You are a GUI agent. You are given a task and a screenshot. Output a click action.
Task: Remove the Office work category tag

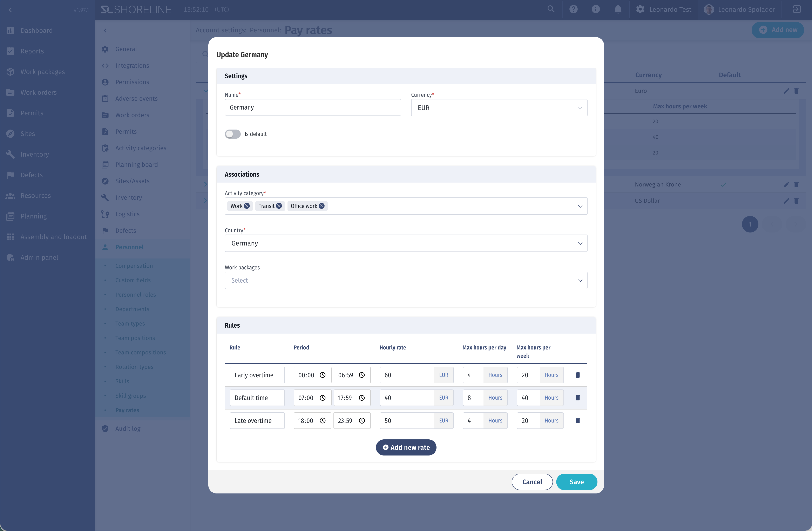(321, 206)
